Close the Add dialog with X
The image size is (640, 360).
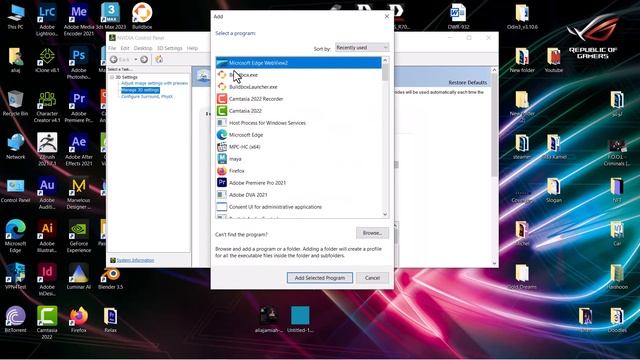[387, 16]
